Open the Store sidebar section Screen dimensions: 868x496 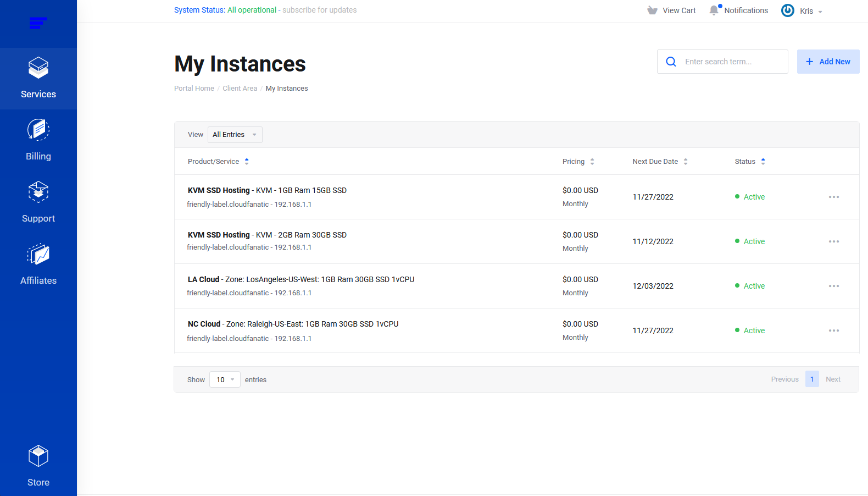coord(38,466)
